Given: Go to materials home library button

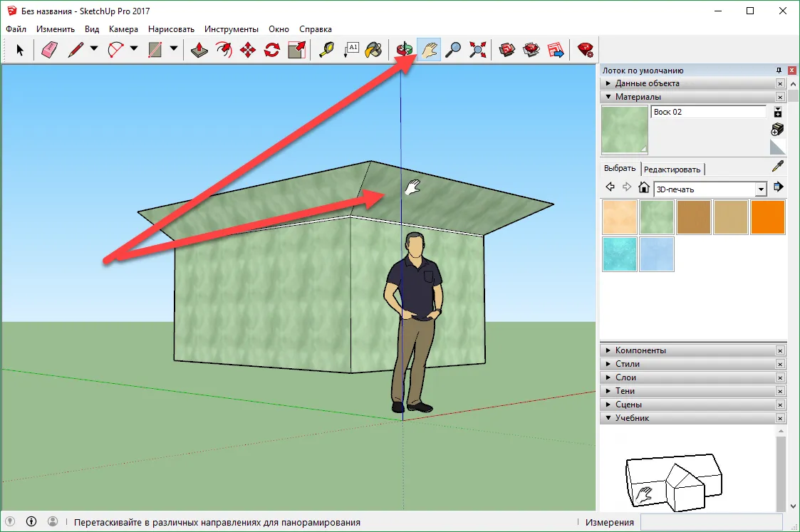Looking at the screenshot, I should click(644, 188).
